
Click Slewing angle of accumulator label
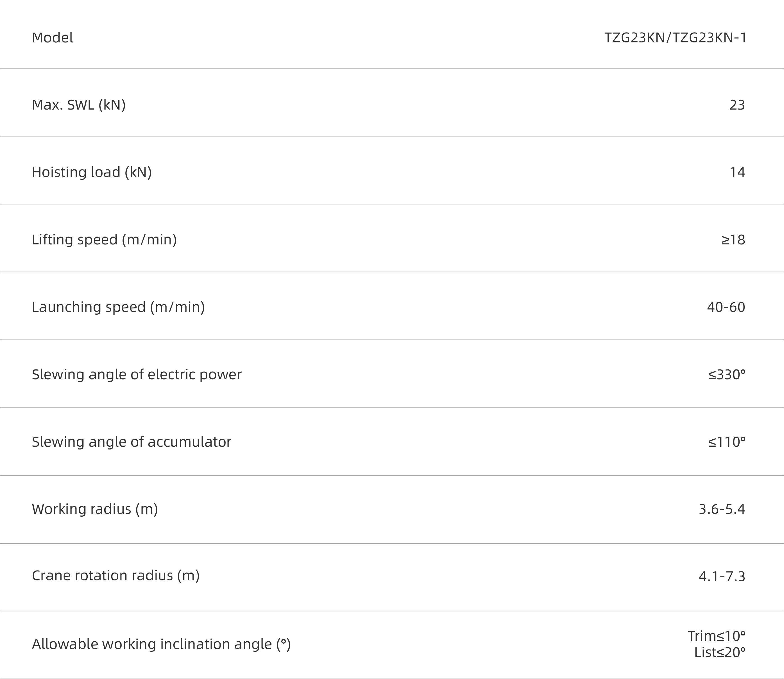pyautogui.click(x=132, y=442)
